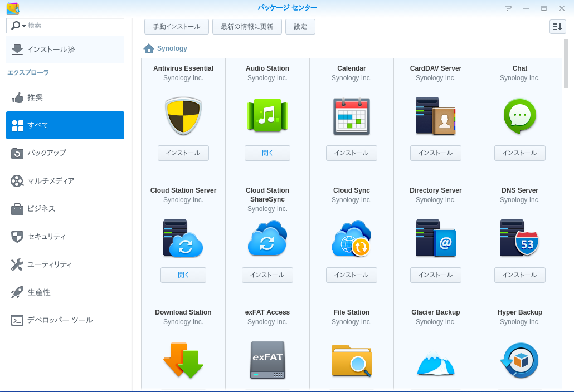Open the ユーティリティ utilities category
The width and height of the screenshot is (574, 392).
(65, 264)
